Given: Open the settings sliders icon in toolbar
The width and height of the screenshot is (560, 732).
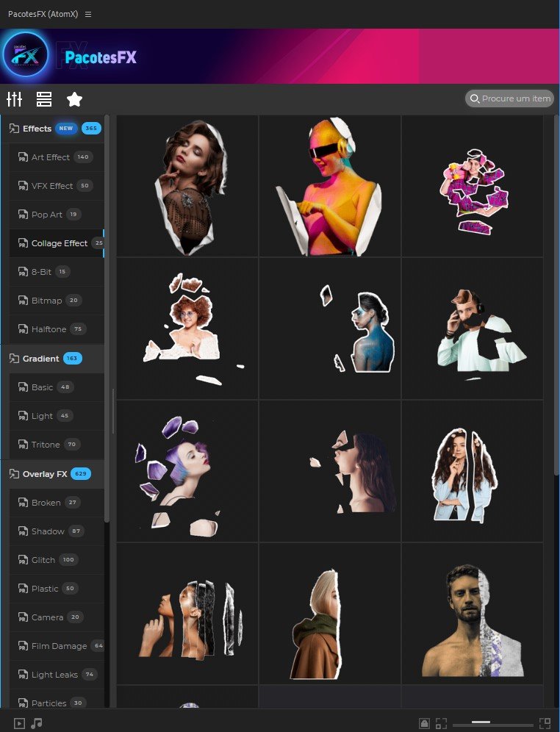Looking at the screenshot, I should (x=14, y=99).
